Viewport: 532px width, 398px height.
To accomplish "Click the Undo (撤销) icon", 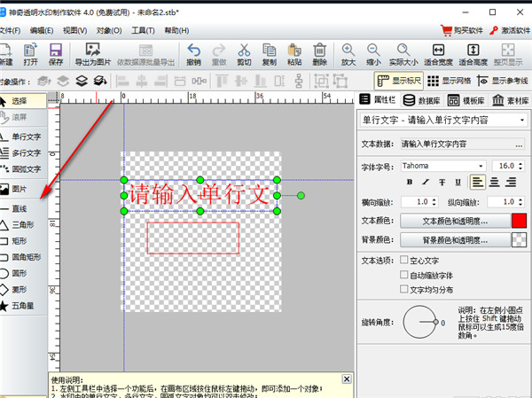I will click(194, 54).
